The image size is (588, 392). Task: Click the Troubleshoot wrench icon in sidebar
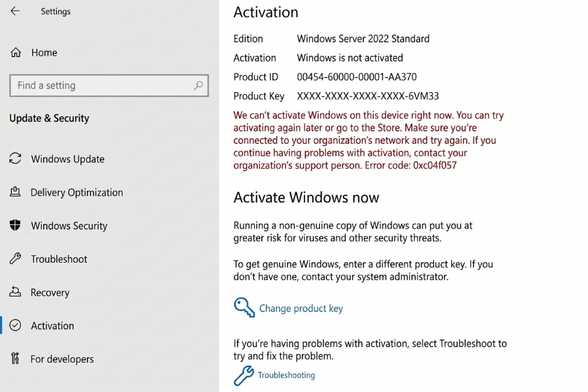(16, 259)
